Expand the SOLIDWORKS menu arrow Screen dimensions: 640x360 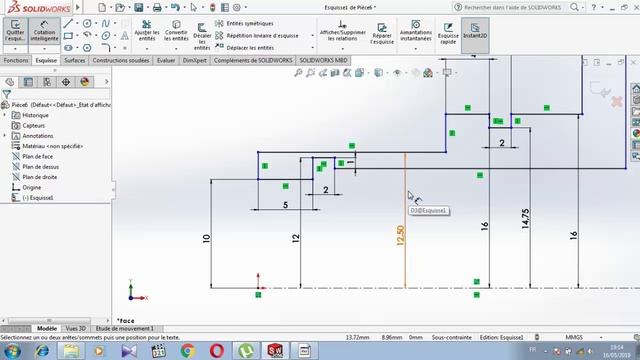tap(78, 7)
